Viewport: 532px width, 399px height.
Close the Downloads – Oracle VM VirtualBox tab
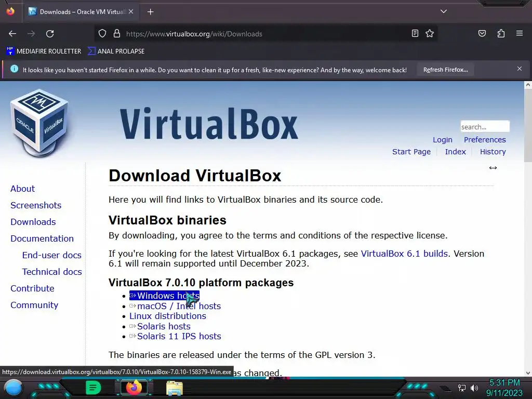tap(131, 11)
